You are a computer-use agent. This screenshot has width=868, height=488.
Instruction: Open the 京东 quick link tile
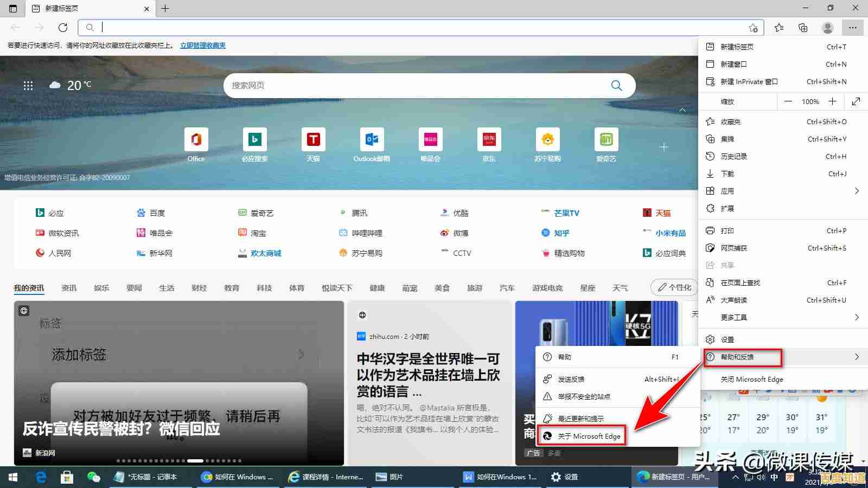(x=489, y=140)
